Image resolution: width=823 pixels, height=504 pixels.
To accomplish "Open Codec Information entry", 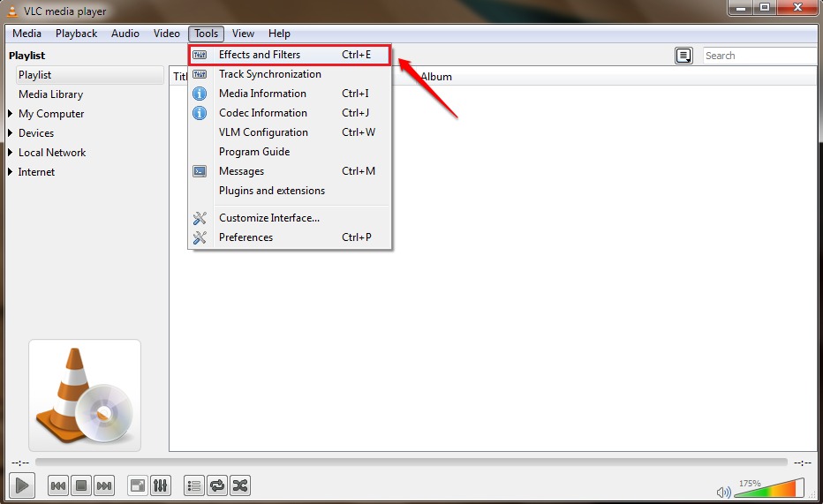I will click(290, 113).
